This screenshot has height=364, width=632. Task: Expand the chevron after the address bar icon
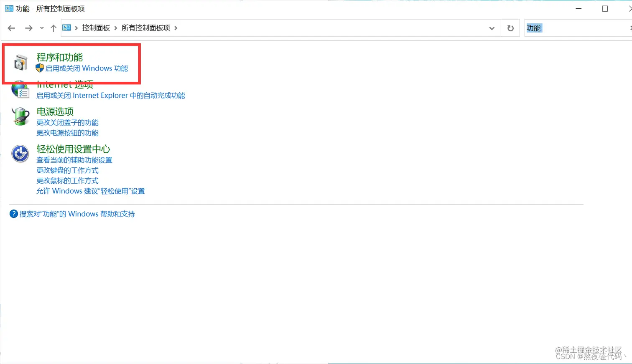76,28
